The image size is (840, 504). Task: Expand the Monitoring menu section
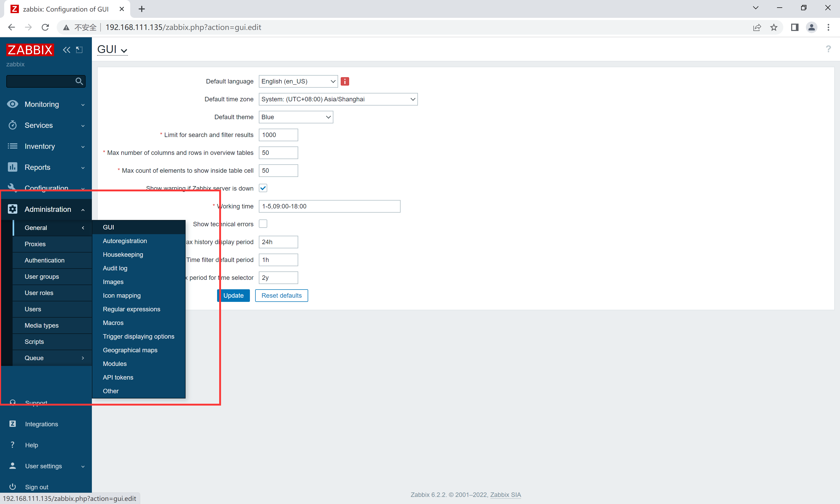[83, 104]
